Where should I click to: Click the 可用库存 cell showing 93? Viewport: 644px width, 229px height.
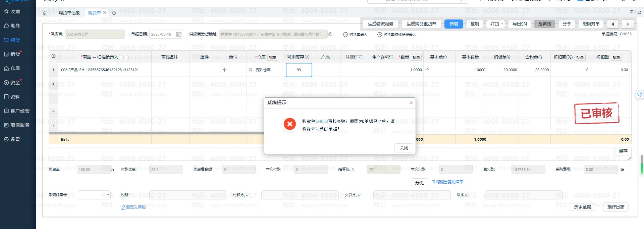click(x=299, y=70)
